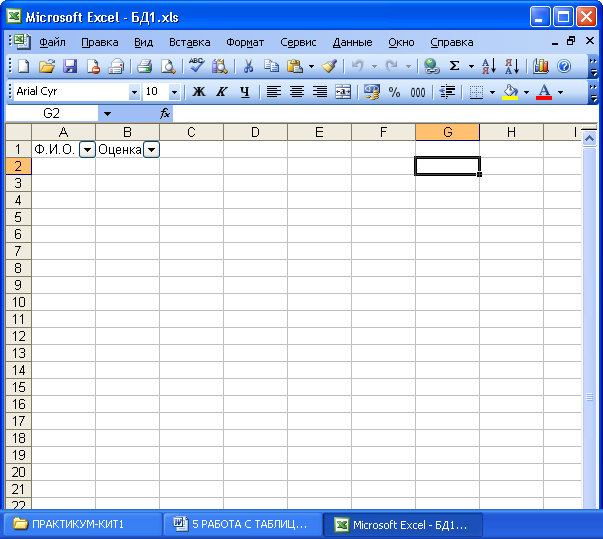The height and width of the screenshot is (539, 603).
Task: Copy selection with Copy icon
Action: (x=272, y=66)
